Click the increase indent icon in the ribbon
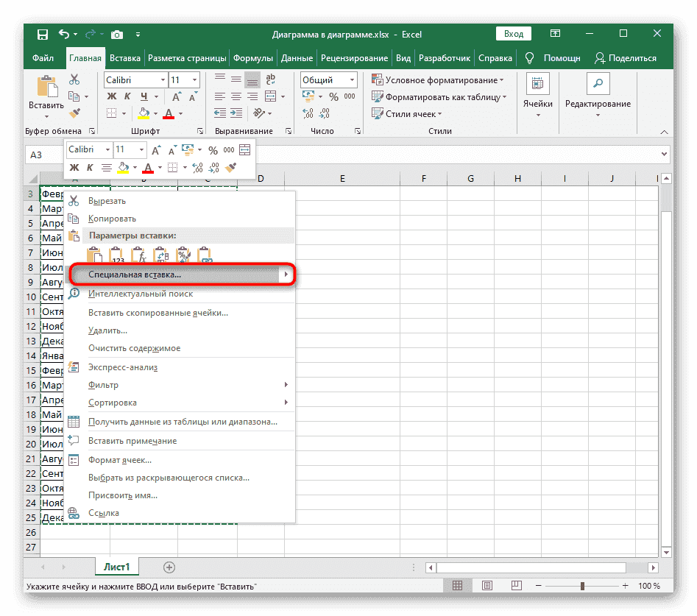Image resolution: width=697 pixels, height=616 pixels. click(x=236, y=113)
